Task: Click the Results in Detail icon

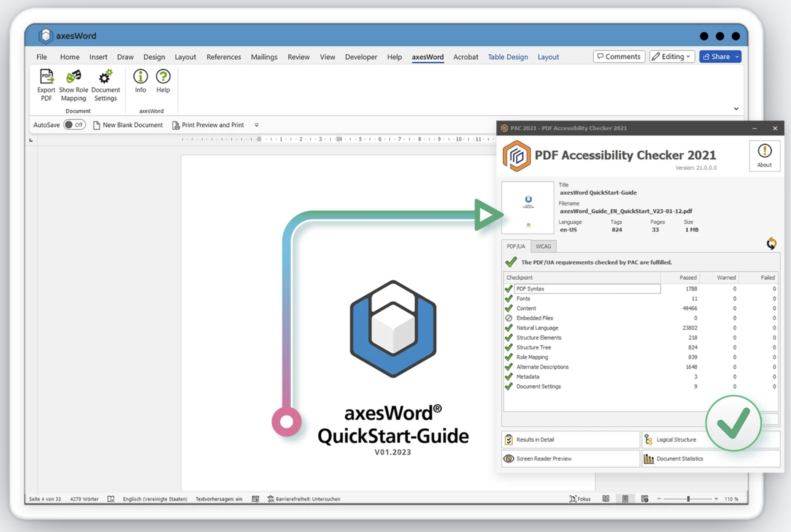Action: point(508,440)
